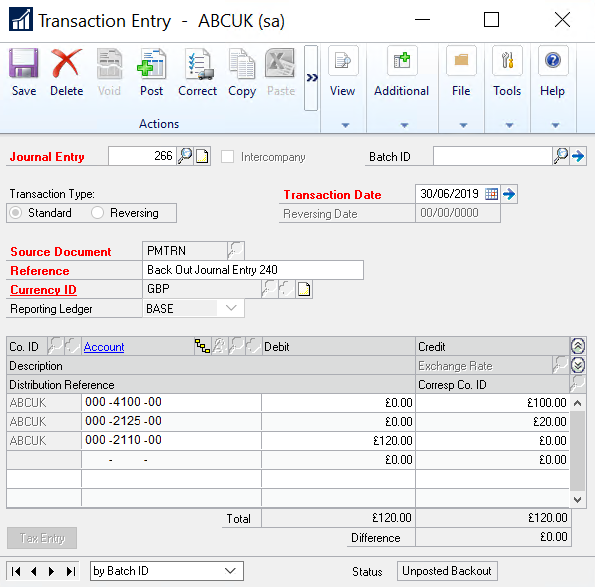Screen dimensions: 595x587
Task: Open the Additional ribbon menu
Action: pos(402,60)
